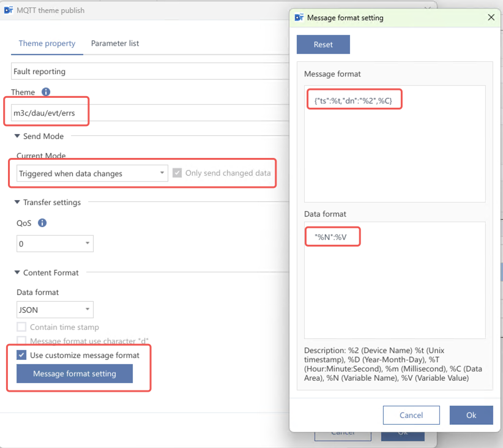Select the Theme property tab
Viewport: 503px width, 448px height.
(x=47, y=43)
